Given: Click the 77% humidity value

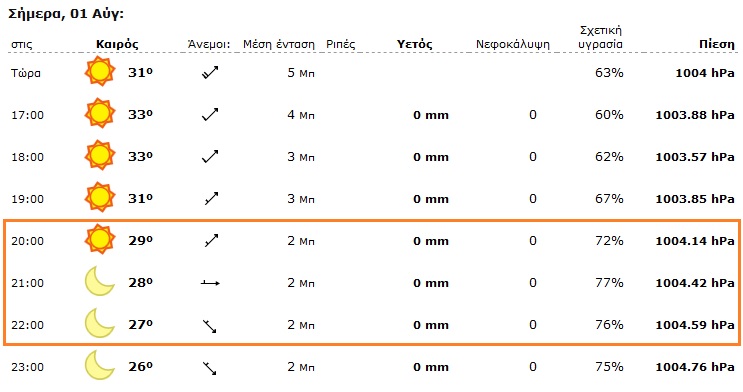Looking at the screenshot, I should 609,283.
